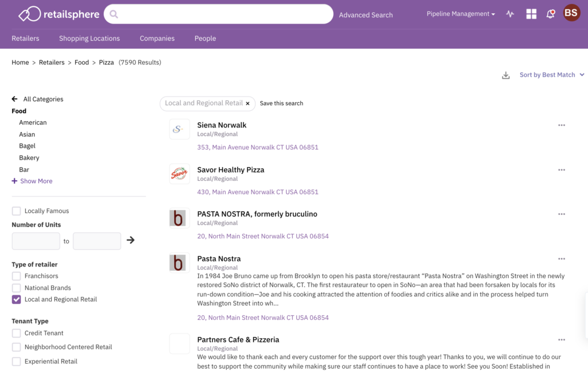588x371 pixels.
Task: Click the retailsphere logo
Action: coord(59,14)
